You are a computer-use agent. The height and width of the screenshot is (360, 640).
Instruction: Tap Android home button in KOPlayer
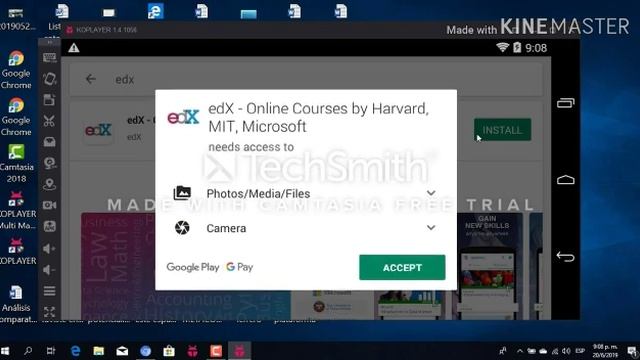[x=566, y=180]
